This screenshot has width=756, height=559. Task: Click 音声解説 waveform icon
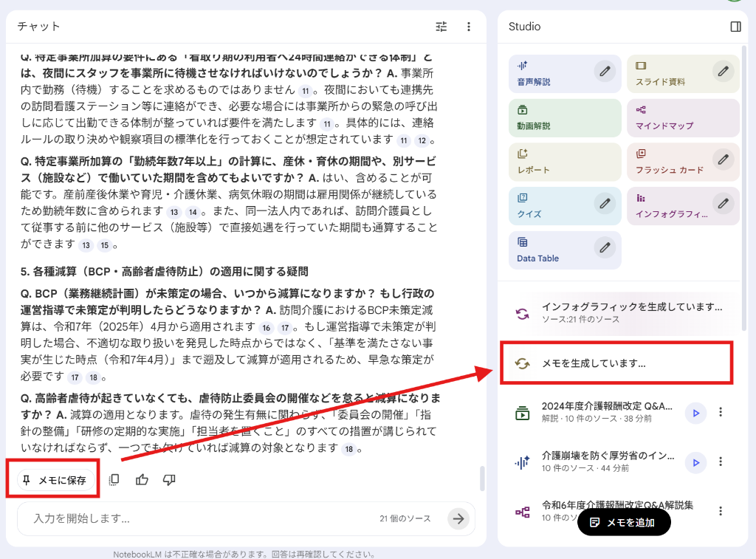[523, 66]
